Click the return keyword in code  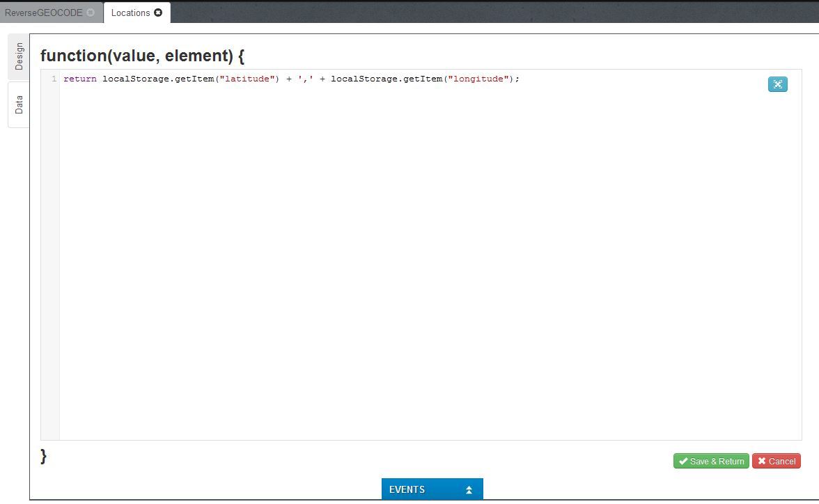point(79,79)
